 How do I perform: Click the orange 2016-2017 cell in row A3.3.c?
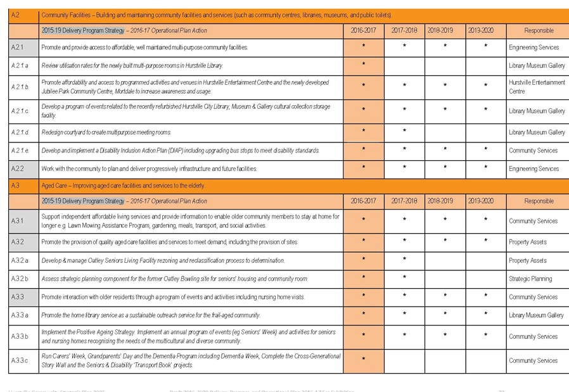click(364, 360)
